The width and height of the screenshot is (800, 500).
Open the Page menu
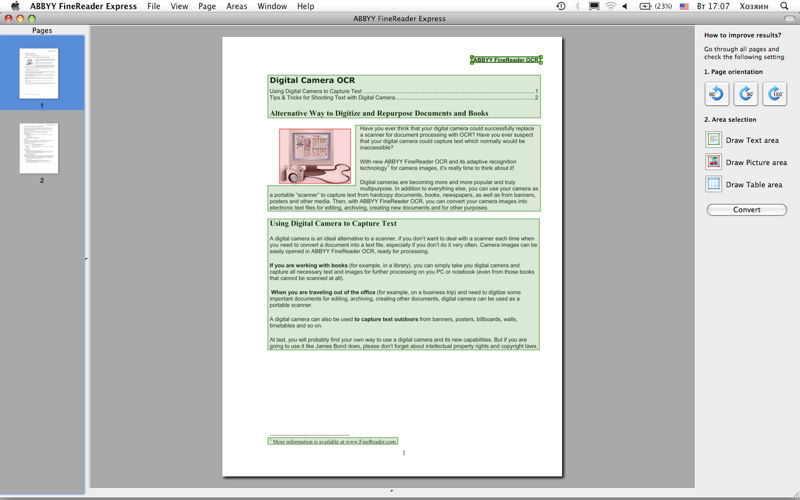207,6
